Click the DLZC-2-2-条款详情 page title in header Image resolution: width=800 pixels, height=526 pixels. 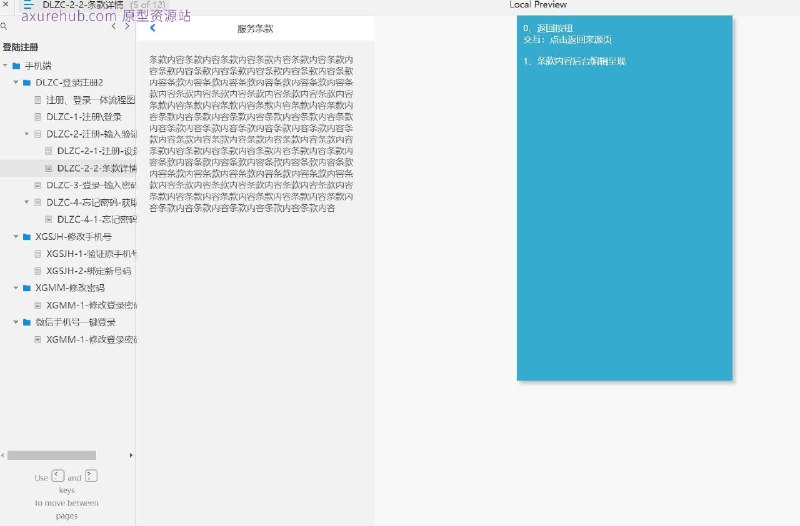coord(83,5)
